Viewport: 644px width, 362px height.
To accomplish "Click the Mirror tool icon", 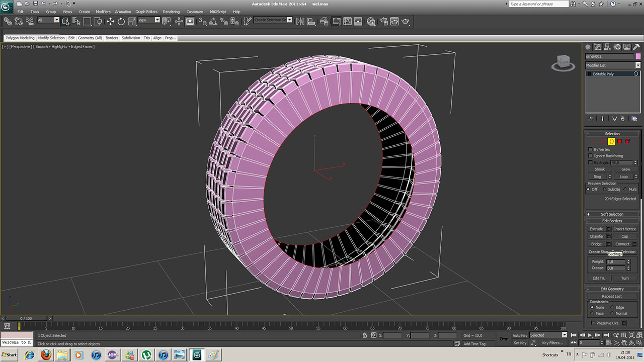I will tap(300, 21).
